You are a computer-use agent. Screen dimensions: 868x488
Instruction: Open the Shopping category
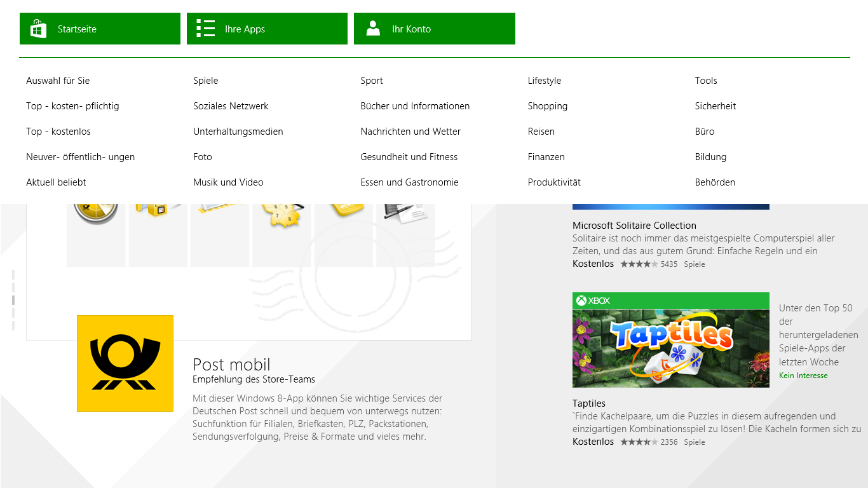coord(548,106)
